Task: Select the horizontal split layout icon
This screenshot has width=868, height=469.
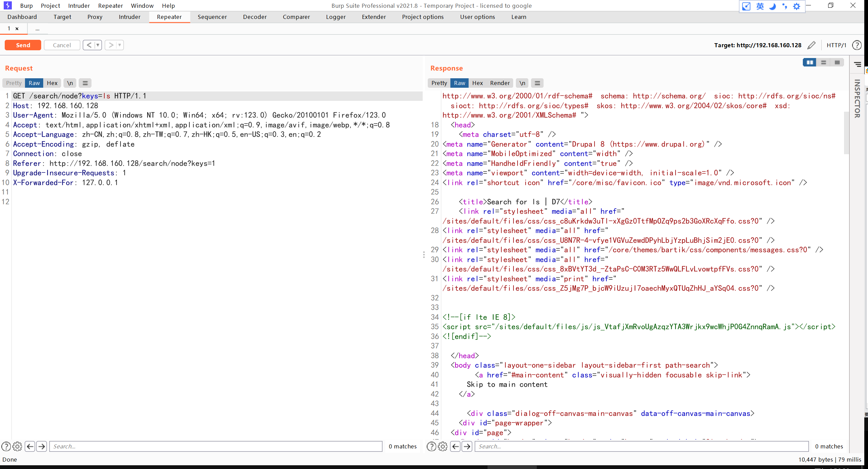Action: point(823,62)
